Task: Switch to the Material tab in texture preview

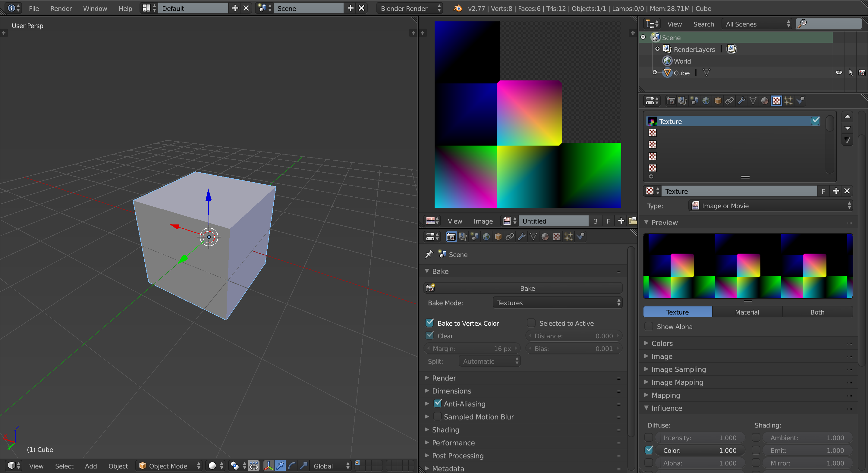Action: tap(747, 312)
